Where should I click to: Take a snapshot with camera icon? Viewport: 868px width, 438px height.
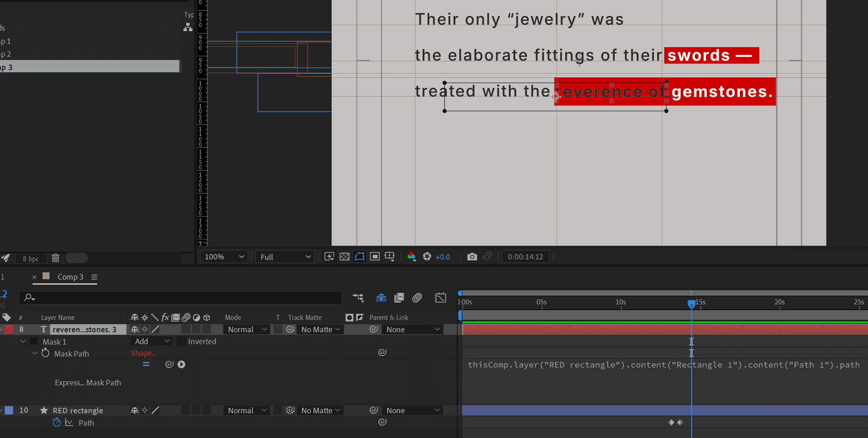[472, 257]
